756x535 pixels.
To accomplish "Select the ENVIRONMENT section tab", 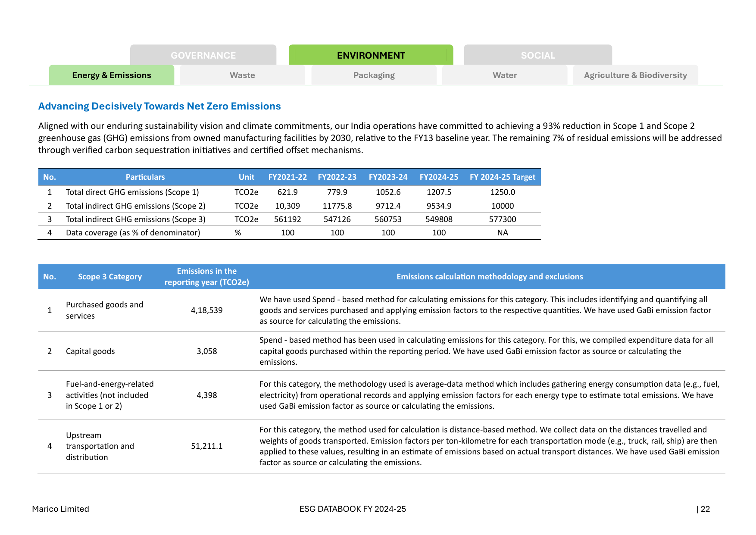I will 371,55.
